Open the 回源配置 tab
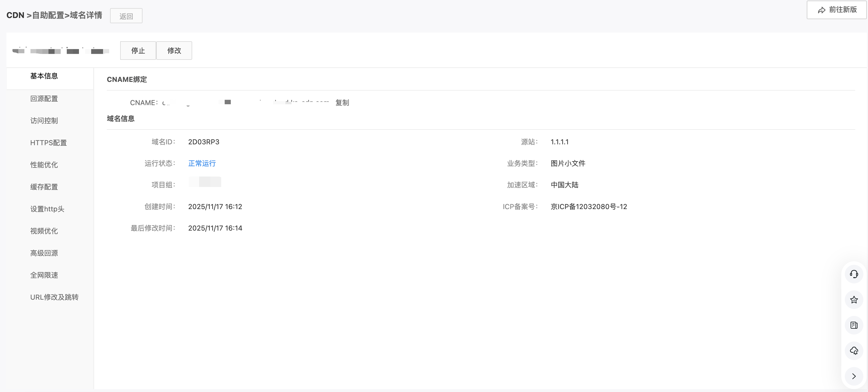 [44, 99]
